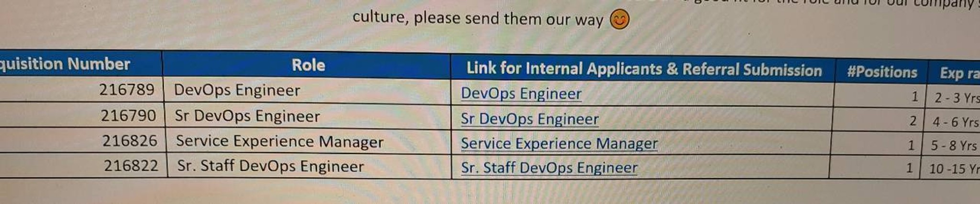The width and height of the screenshot is (980, 204).
Task: Select the Requisition Number column header
Action: click(81, 63)
